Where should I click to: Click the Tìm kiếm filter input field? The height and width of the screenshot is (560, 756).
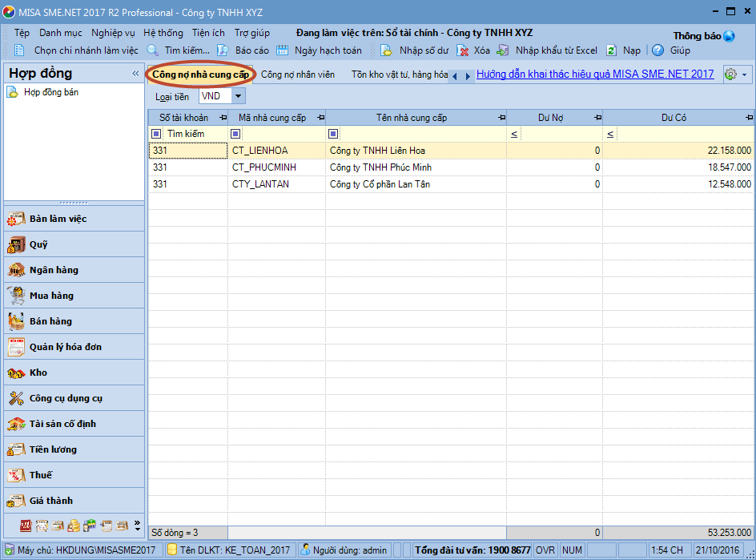tap(195, 134)
